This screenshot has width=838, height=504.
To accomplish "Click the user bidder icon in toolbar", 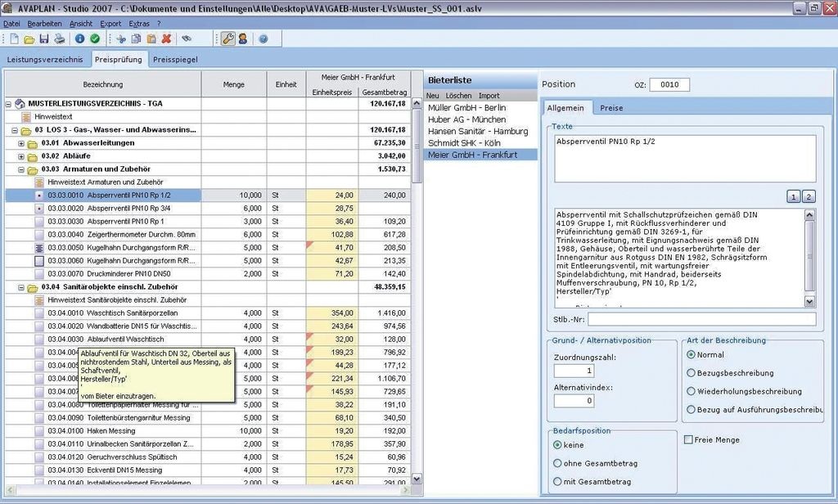I will [243, 38].
